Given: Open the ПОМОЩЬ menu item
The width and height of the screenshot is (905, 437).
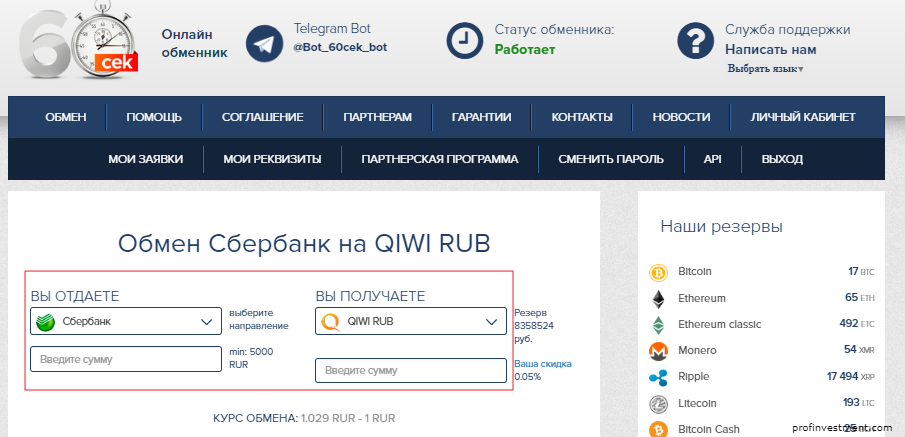Looking at the screenshot, I should [x=154, y=117].
